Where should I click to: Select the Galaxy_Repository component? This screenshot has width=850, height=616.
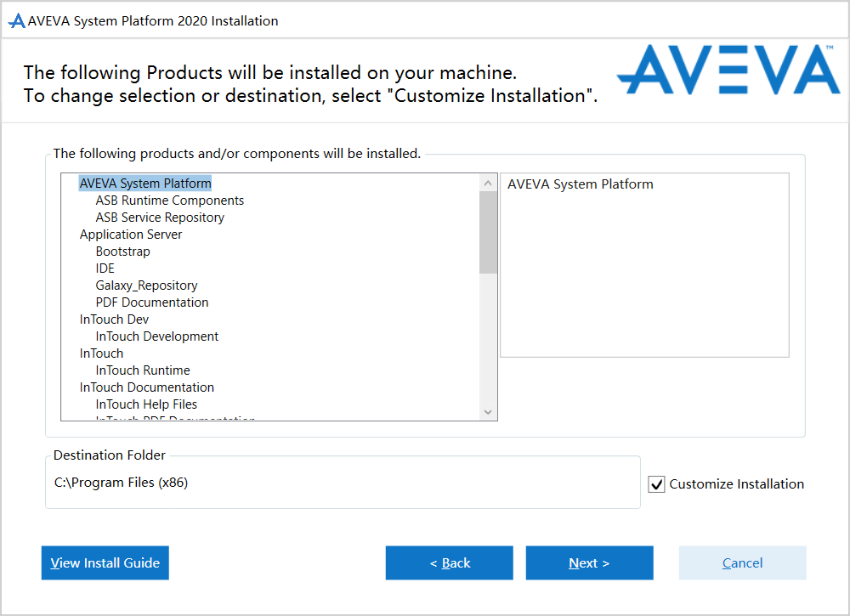[146, 285]
